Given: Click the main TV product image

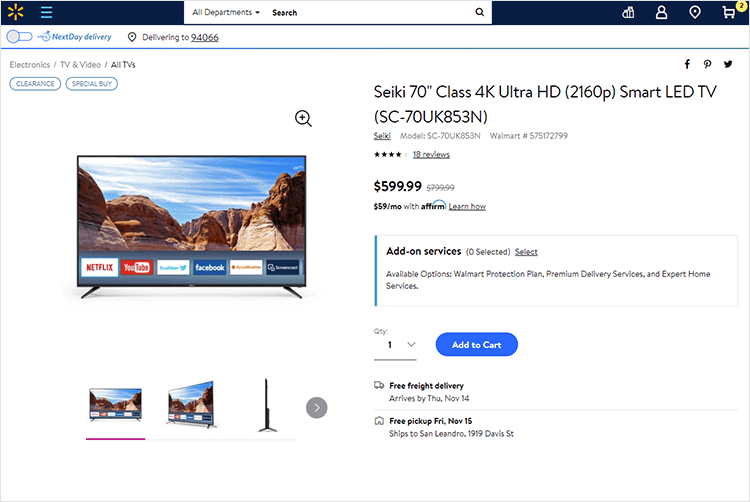Looking at the screenshot, I should point(191,227).
